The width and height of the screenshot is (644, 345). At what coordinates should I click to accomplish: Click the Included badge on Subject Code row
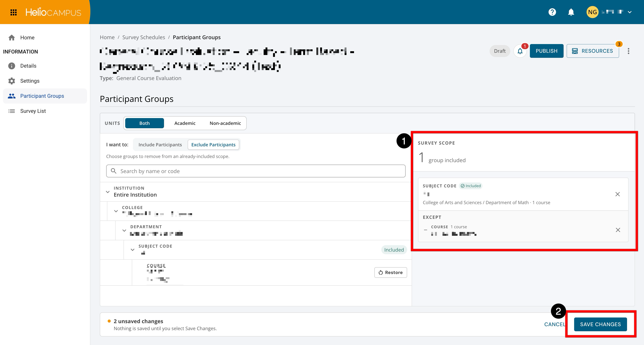pyautogui.click(x=394, y=250)
